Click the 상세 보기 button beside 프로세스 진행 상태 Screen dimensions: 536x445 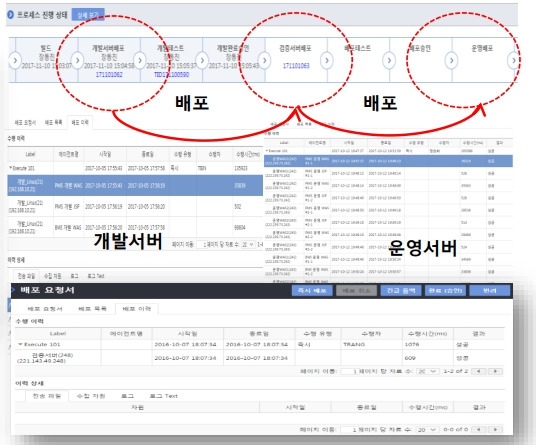click(88, 15)
